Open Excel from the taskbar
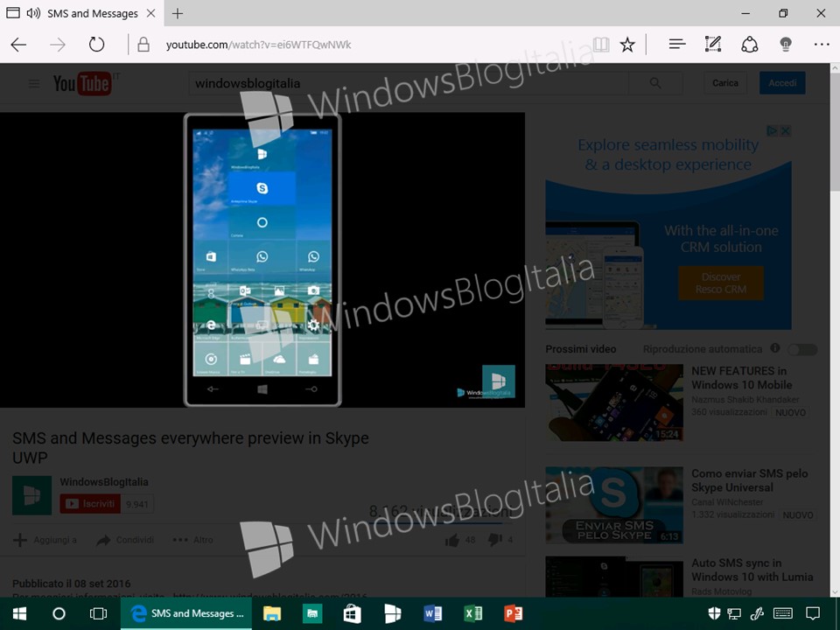The width and height of the screenshot is (840, 630). click(473, 613)
